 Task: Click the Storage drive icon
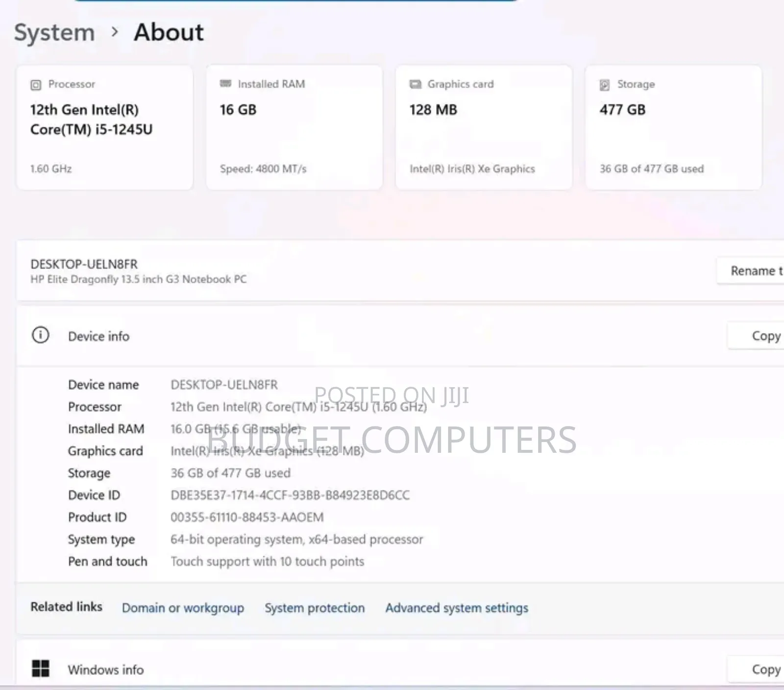tap(605, 85)
